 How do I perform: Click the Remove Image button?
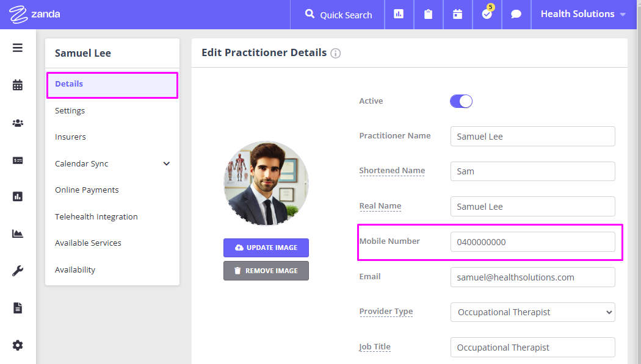pyautogui.click(x=266, y=271)
